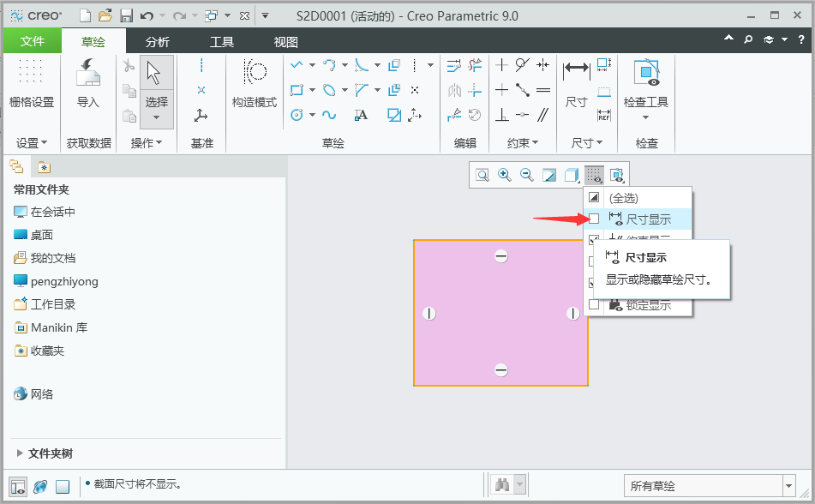
Task: Switch to the 视图 tab
Action: point(286,42)
